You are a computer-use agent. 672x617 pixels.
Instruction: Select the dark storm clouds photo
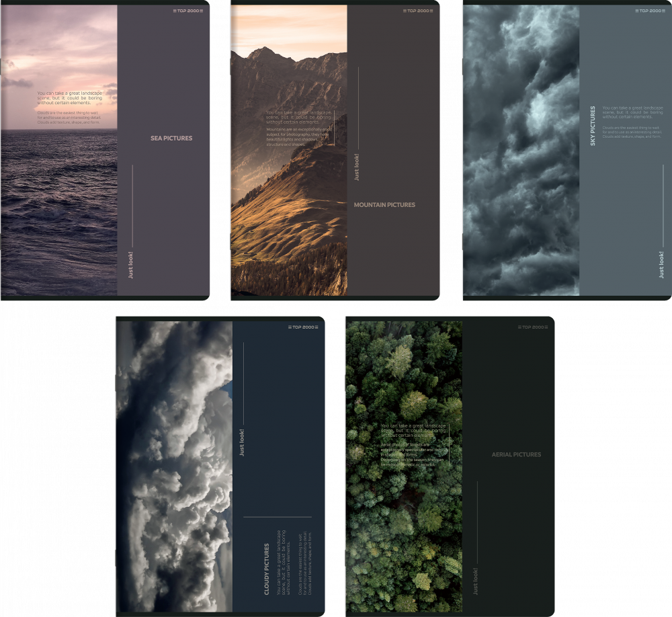click(x=521, y=202)
